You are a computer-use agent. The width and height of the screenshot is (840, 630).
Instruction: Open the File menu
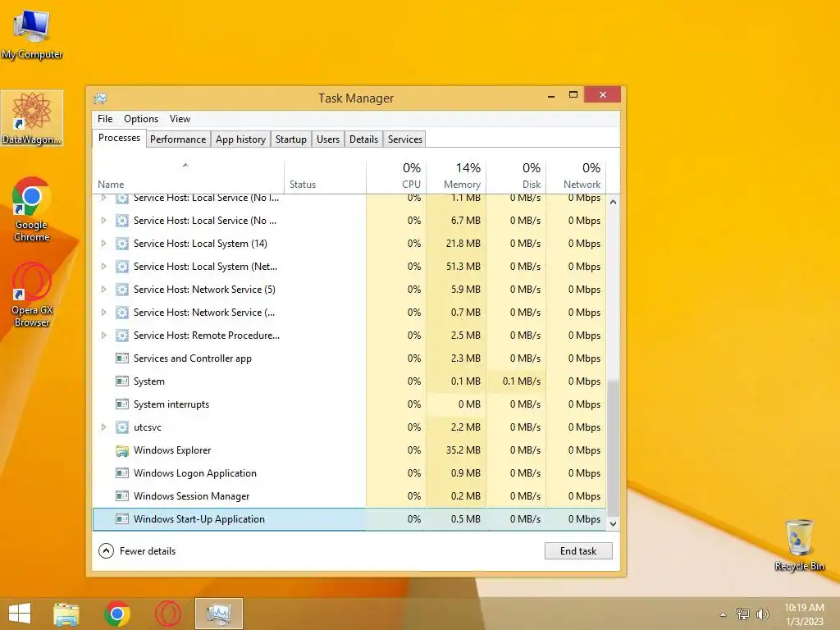[105, 119]
